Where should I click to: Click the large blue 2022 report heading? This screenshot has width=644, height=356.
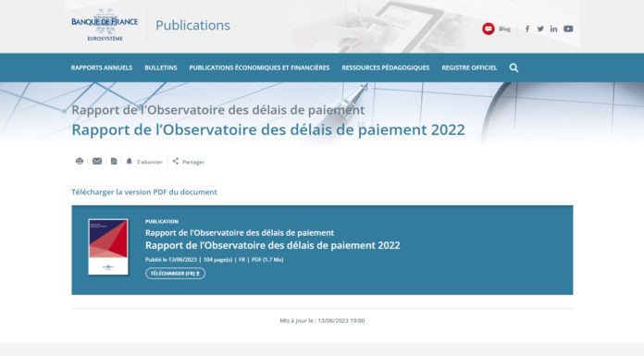coord(268,129)
